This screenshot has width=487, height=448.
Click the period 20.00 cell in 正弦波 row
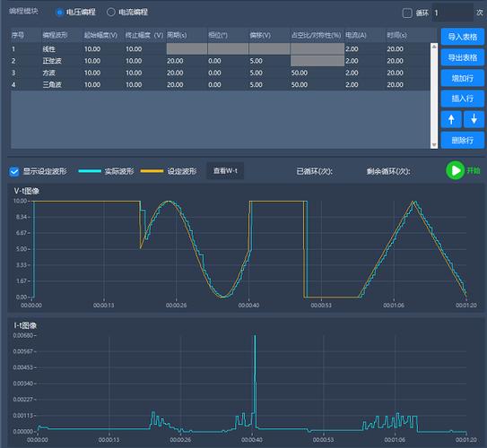(x=175, y=61)
